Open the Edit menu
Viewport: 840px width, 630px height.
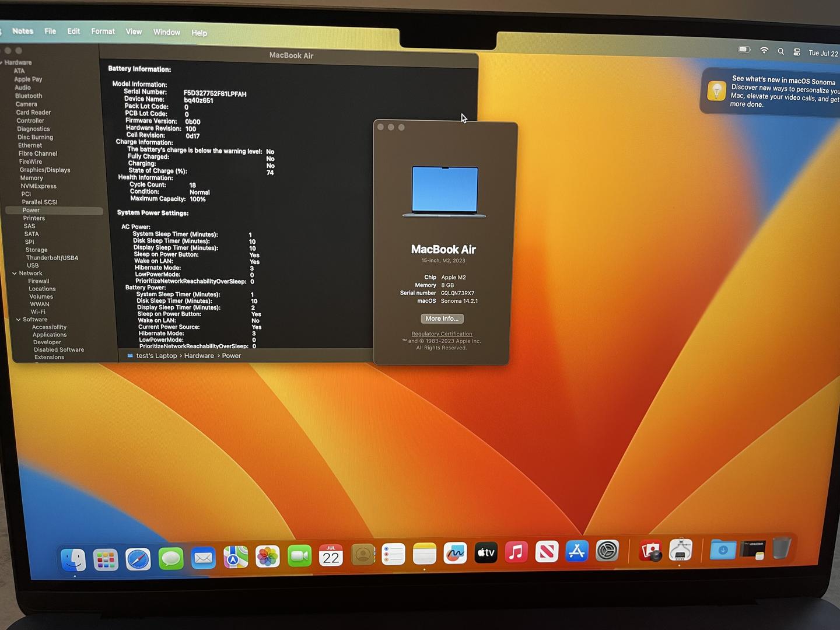(73, 31)
